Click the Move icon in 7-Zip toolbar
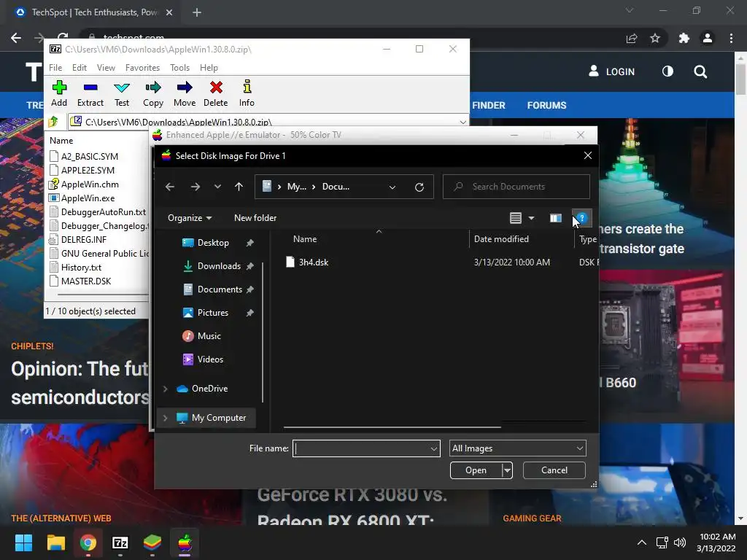 tap(185, 87)
